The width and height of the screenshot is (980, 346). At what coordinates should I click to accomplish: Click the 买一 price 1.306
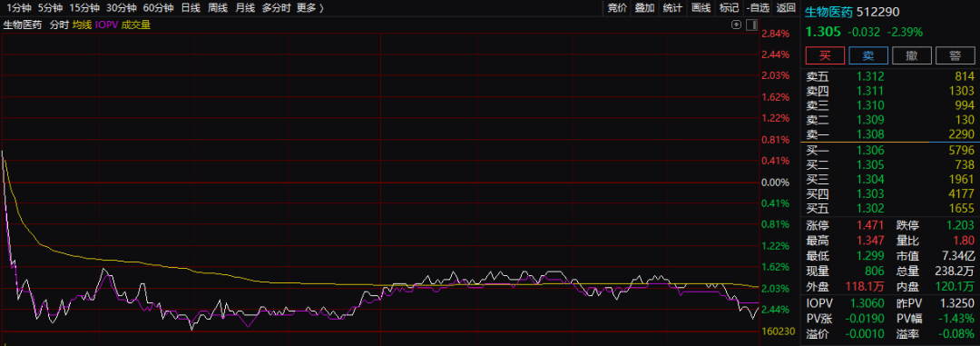click(870, 151)
